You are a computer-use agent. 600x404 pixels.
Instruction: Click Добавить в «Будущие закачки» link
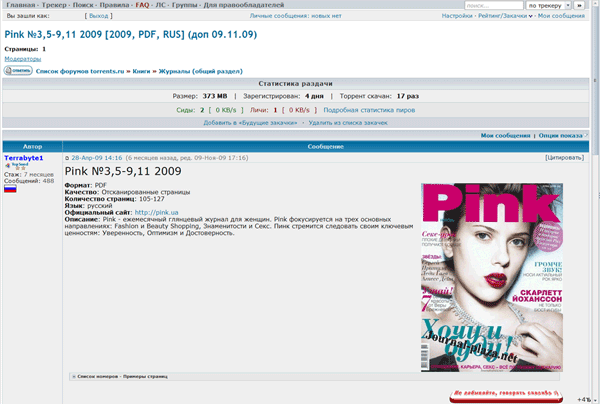pyautogui.click(x=250, y=123)
